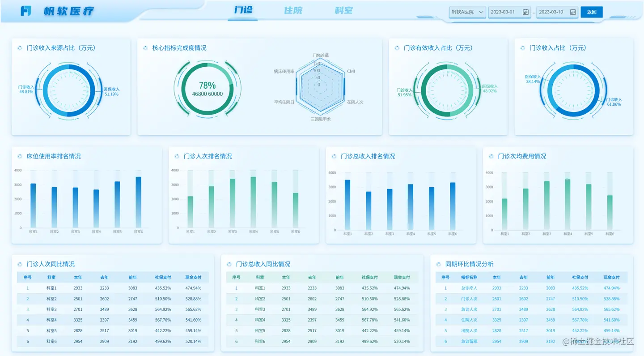Click 指标名称 header in 同期环比情况分析 table
This screenshot has height=356, width=644.
click(469, 277)
